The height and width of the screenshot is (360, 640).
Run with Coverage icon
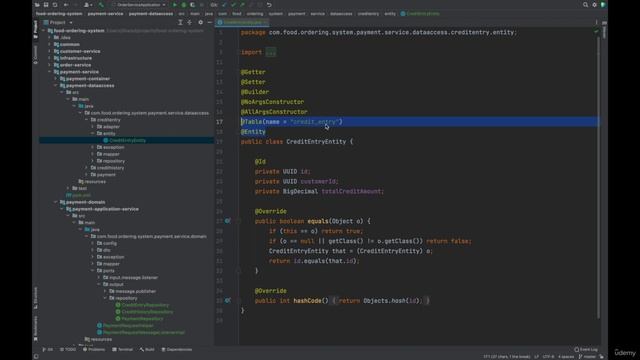point(192,5)
